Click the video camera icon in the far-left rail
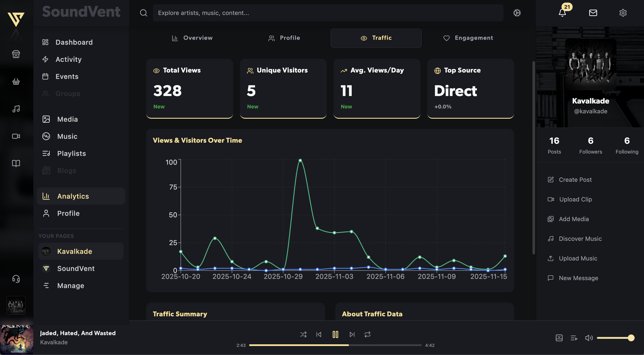 click(x=16, y=136)
